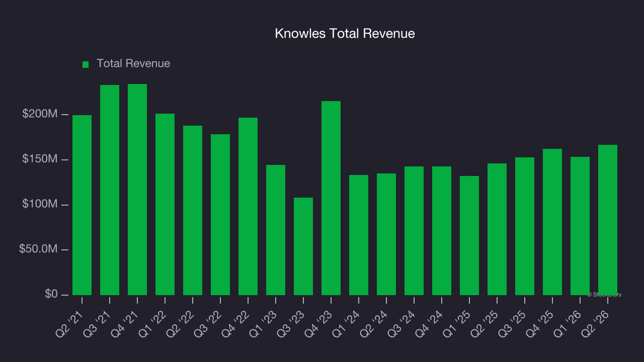Click the $0 y-axis label

(x=50, y=294)
